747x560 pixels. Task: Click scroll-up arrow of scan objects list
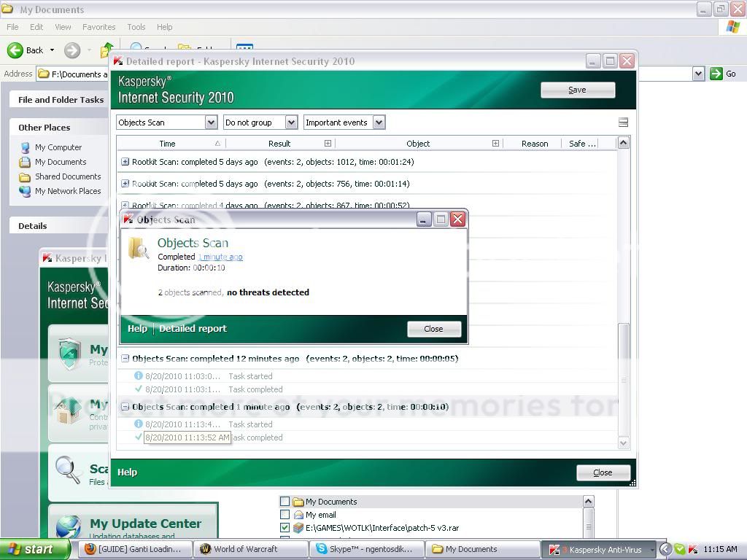pyautogui.click(x=589, y=502)
